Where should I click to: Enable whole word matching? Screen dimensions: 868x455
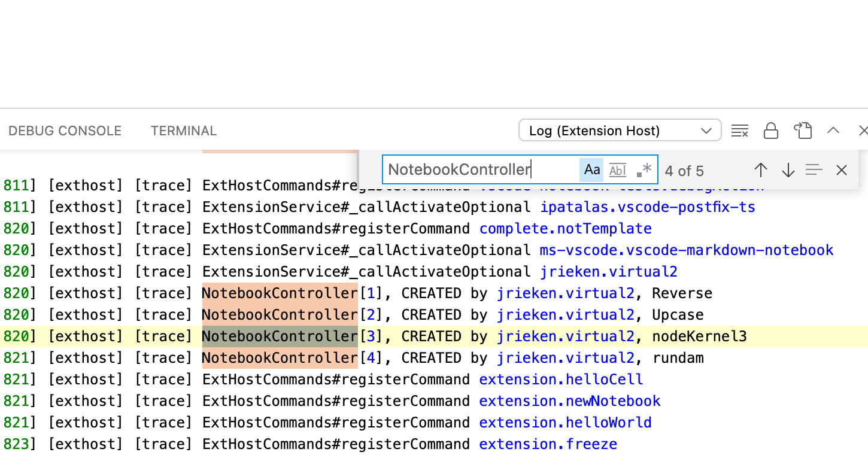pos(617,169)
